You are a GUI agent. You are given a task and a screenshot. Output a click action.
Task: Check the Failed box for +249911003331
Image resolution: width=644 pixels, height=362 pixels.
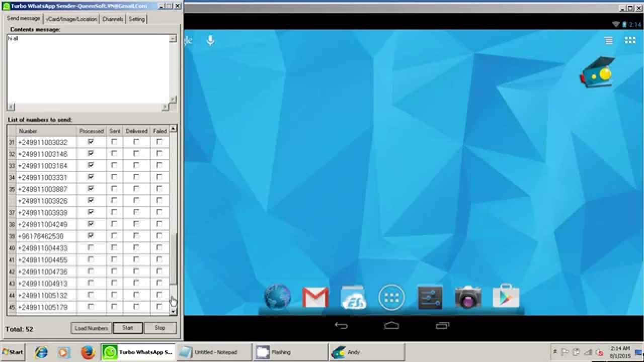tap(159, 177)
